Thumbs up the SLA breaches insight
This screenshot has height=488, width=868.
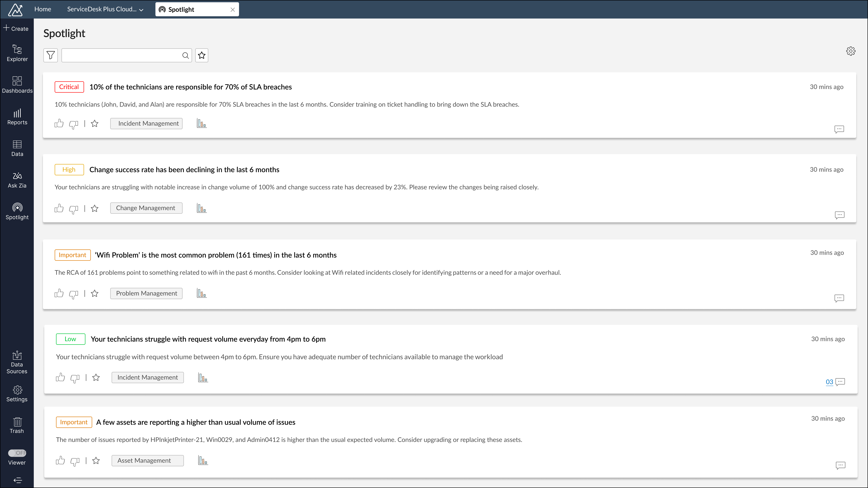[59, 123]
